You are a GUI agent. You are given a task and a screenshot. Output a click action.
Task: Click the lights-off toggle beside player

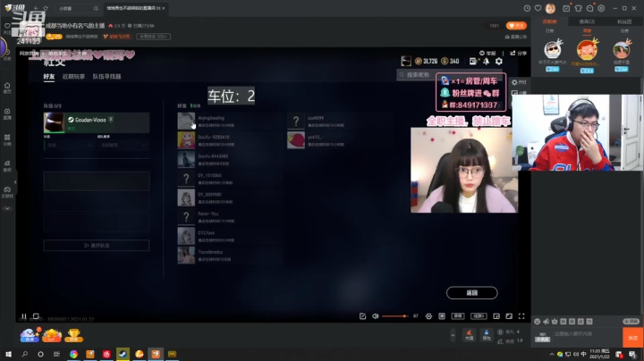point(519,82)
